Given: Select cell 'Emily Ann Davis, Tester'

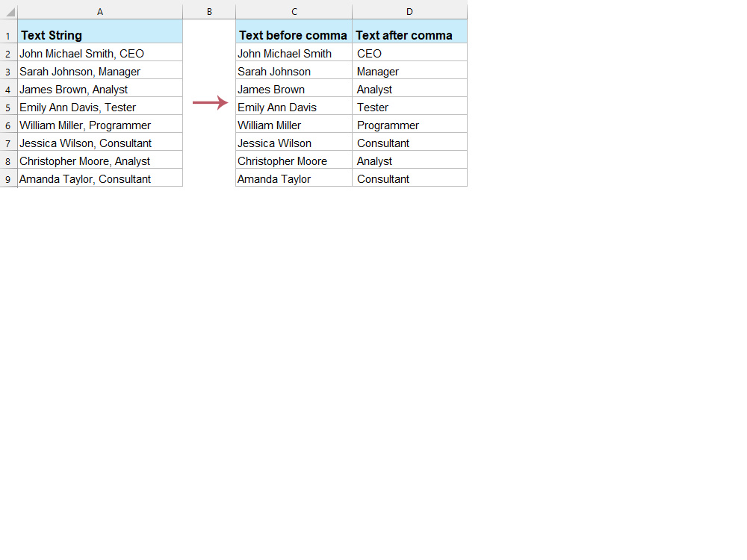Looking at the screenshot, I should tap(100, 106).
